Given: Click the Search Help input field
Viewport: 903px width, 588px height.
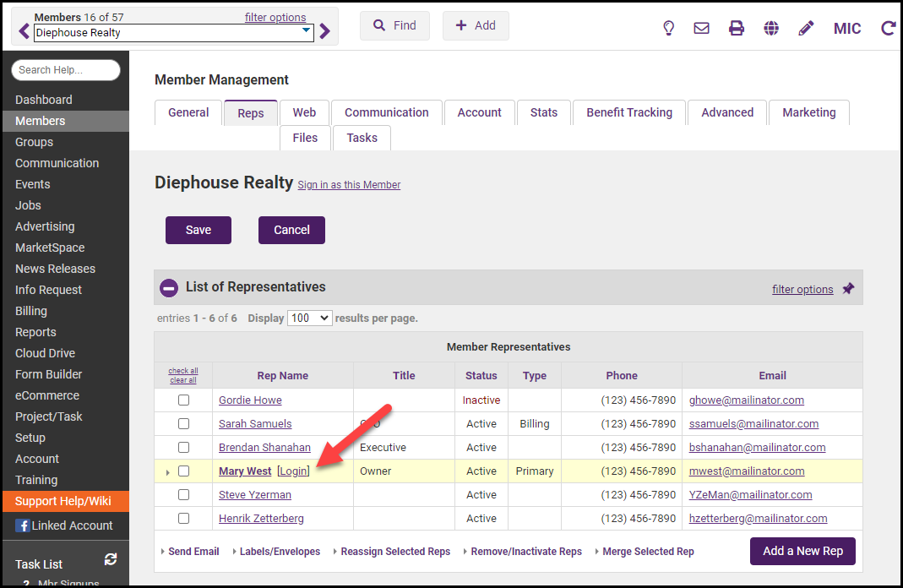Looking at the screenshot, I should (66, 70).
